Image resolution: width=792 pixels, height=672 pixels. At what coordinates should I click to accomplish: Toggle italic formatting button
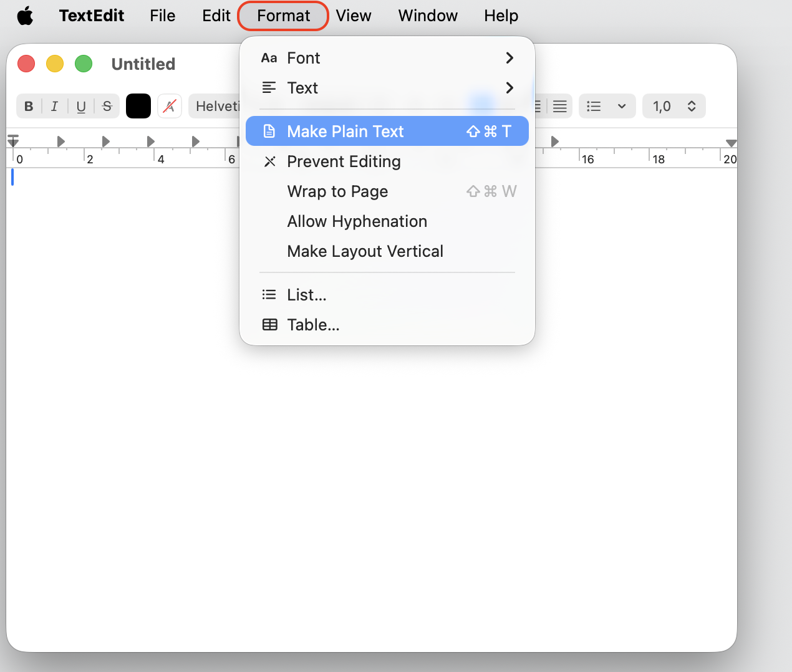(x=54, y=106)
